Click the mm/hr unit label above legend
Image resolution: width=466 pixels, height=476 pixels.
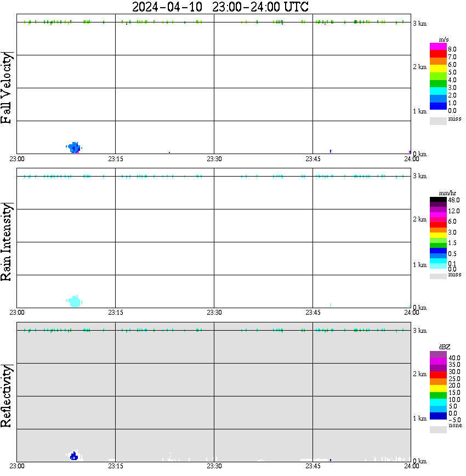(x=447, y=193)
